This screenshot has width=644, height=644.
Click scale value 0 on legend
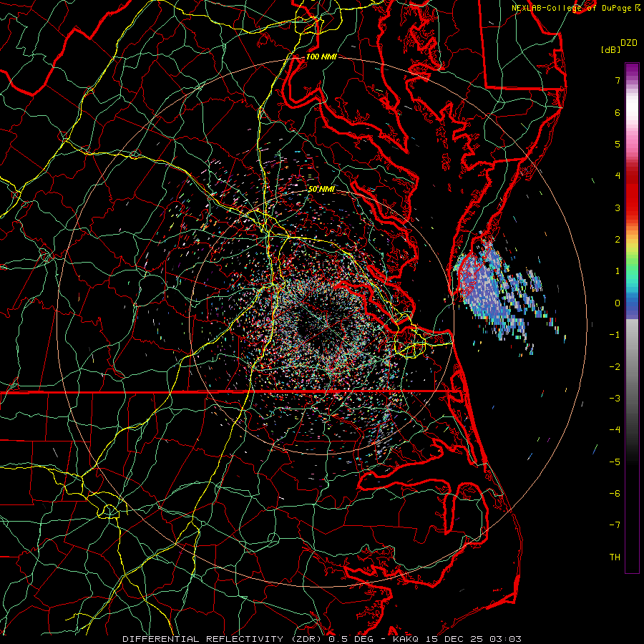pos(618,303)
